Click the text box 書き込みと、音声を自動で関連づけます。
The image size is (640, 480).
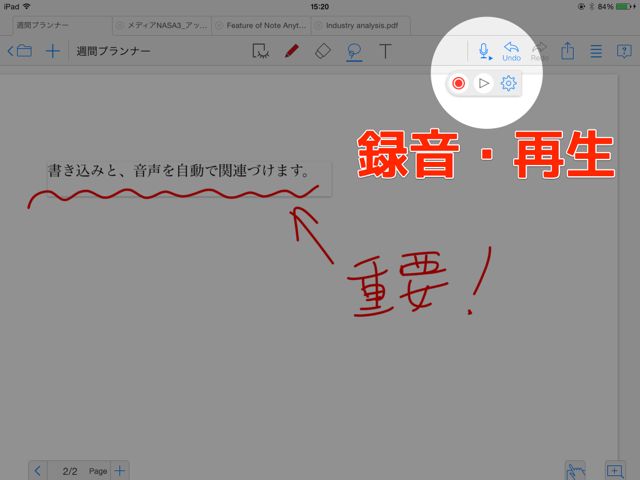[x=189, y=179]
